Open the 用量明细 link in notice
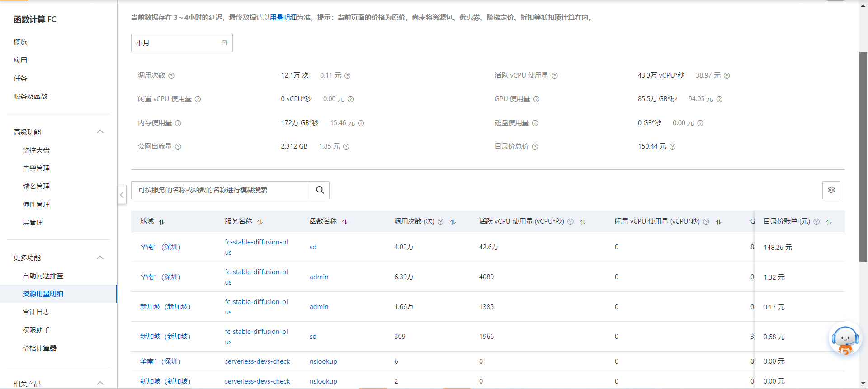 pyautogui.click(x=283, y=18)
